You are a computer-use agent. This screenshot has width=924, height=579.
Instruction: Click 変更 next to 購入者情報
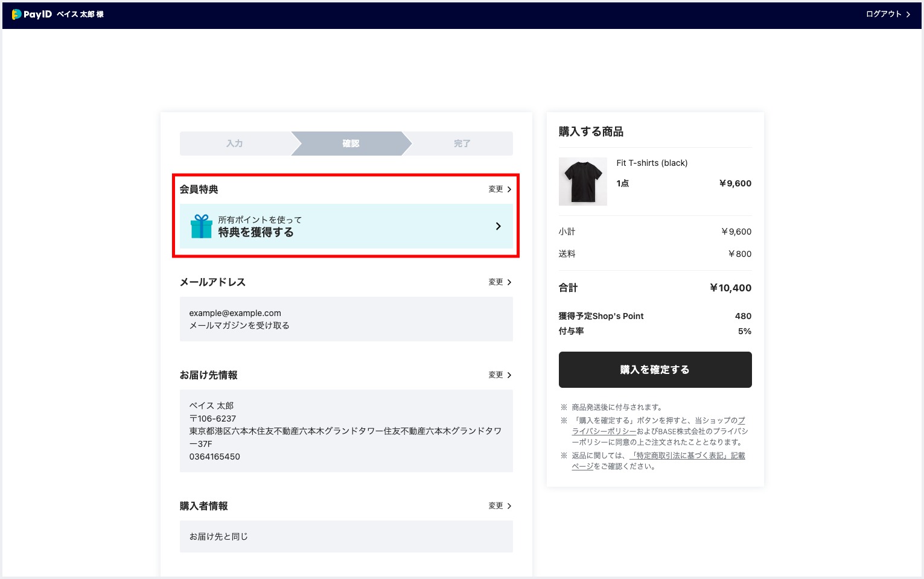(x=500, y=506)
